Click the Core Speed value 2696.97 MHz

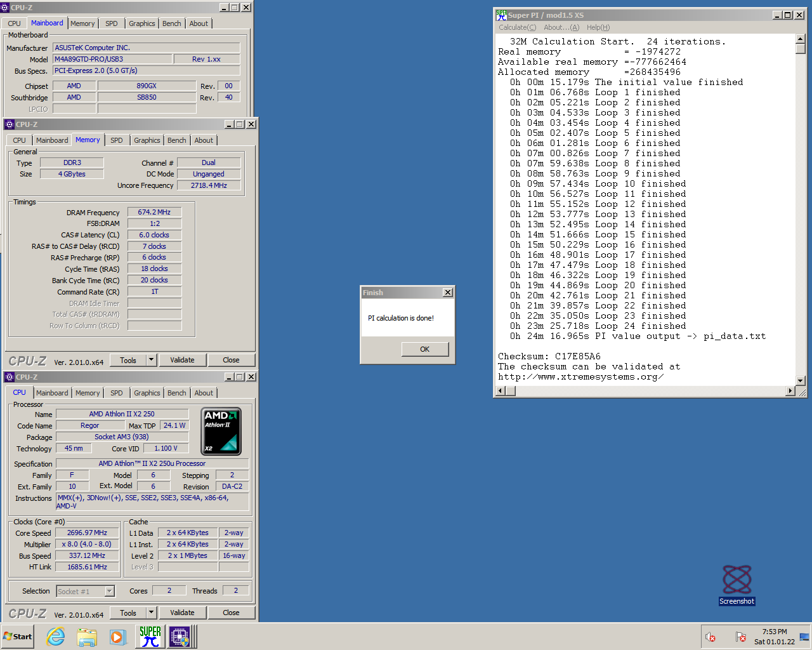87,533
